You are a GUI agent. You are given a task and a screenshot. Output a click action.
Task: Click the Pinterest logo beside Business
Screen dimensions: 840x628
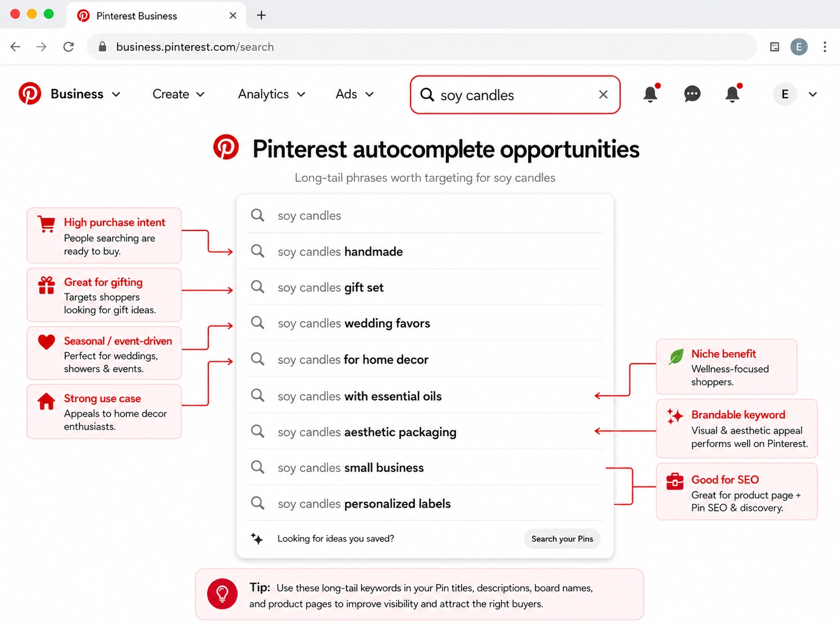coord(30,94)
